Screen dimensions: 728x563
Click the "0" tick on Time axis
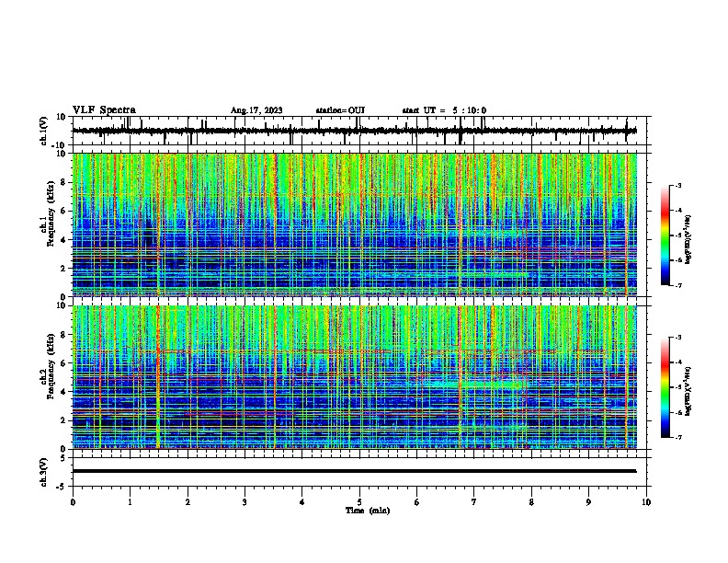tap(73, 502)
